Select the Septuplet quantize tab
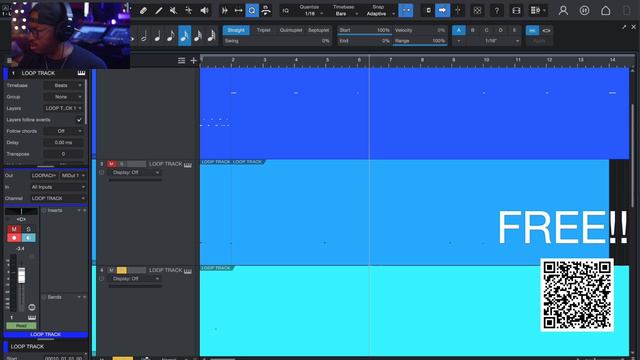Image resolution: width=640 pixels, height=360 pixels. 318,30
